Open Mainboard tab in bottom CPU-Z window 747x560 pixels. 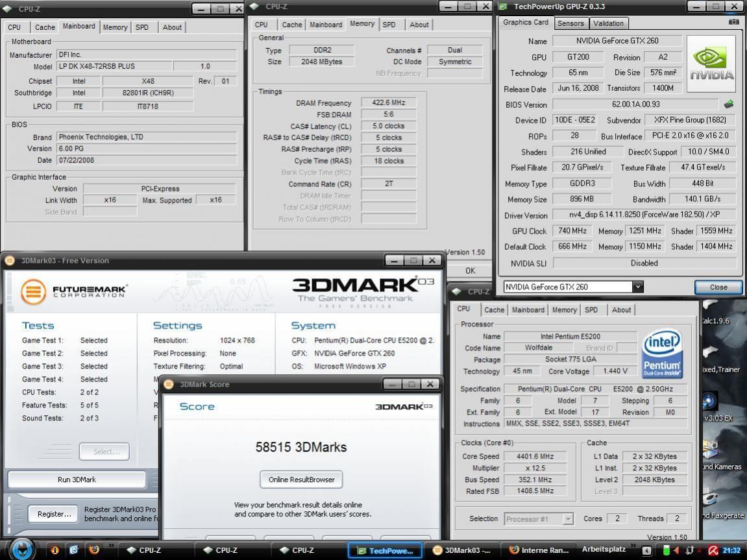click(x=528, y=310)
